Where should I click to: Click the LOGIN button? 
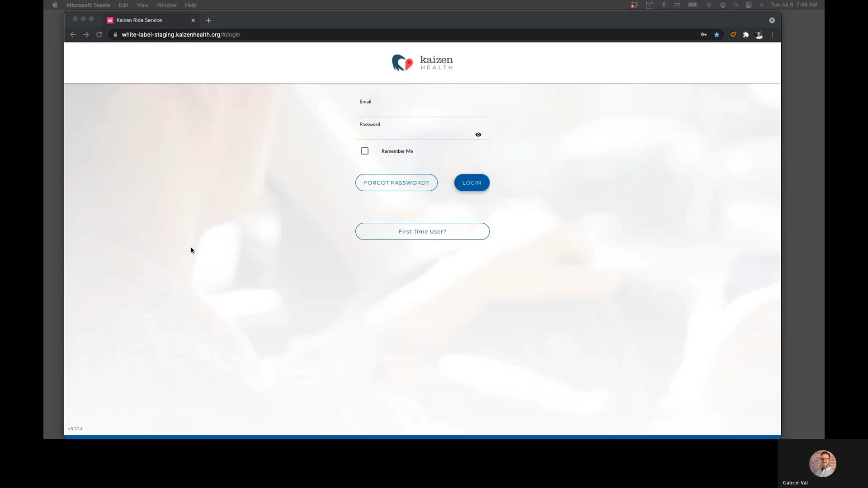pos(472,183)
